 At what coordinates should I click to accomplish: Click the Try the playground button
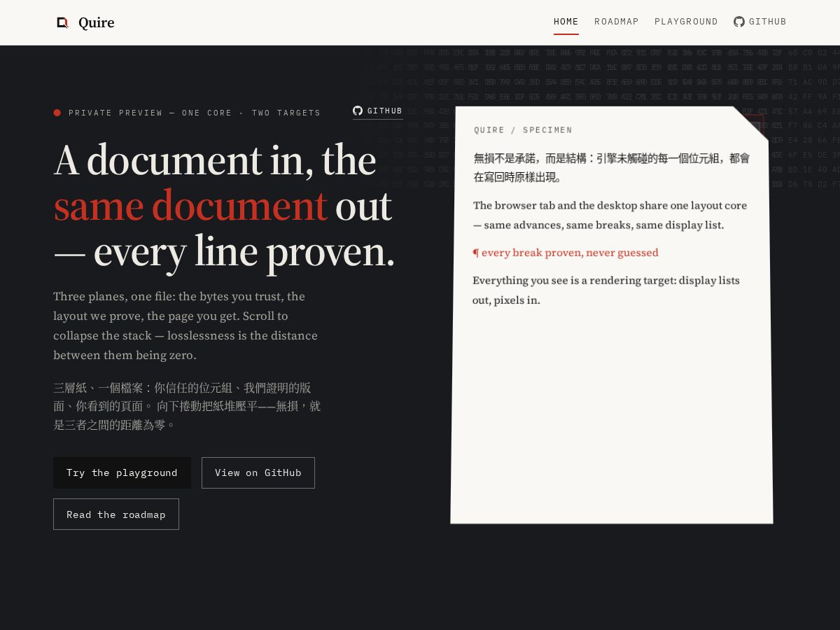coord(122,472)
